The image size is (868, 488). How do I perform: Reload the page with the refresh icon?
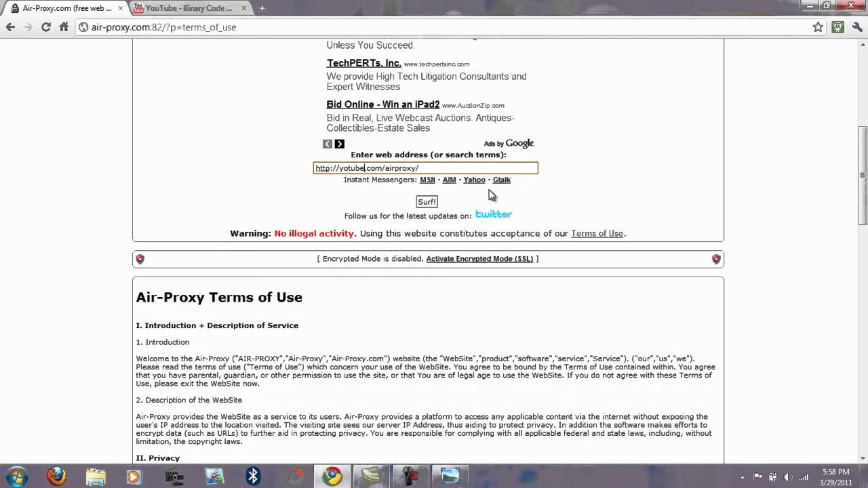tap(45, 27)
